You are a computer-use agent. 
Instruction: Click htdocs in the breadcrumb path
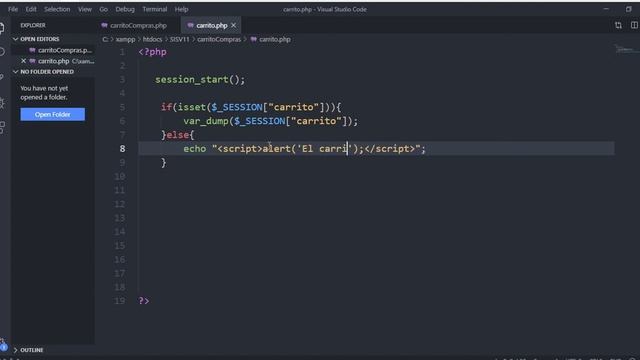point(153,40)
